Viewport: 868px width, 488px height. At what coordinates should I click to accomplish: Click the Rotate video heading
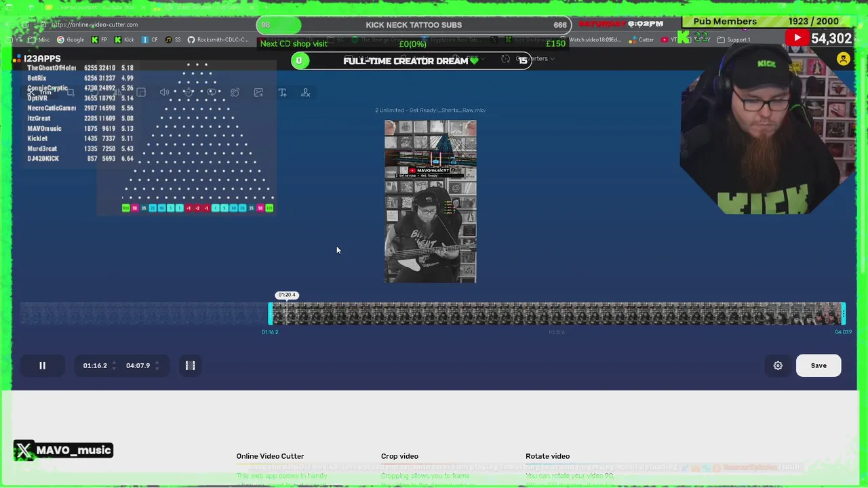(x=547, y=456)
